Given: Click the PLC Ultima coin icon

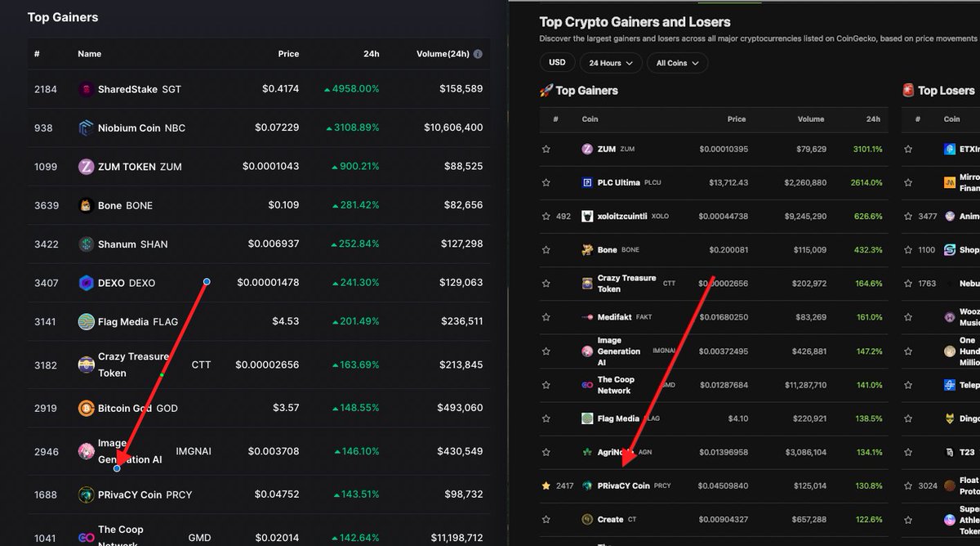Looking at the screenshot, I should (586, 183).
